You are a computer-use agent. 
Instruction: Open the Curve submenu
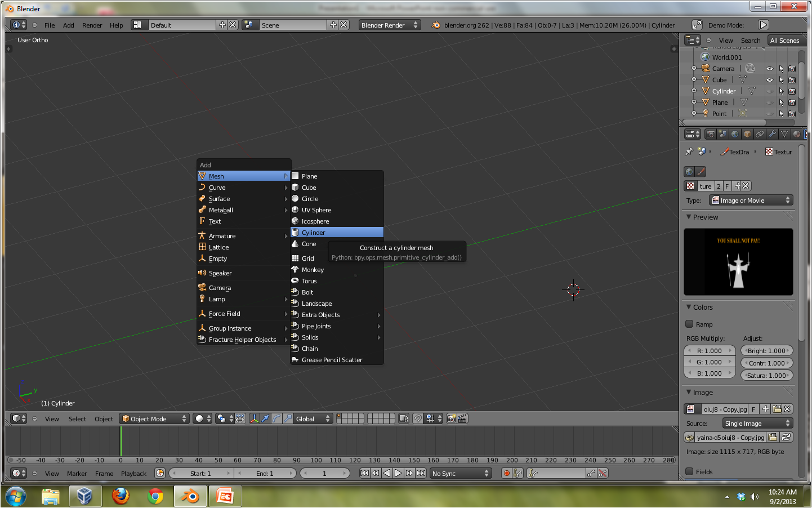click(243, 188)
